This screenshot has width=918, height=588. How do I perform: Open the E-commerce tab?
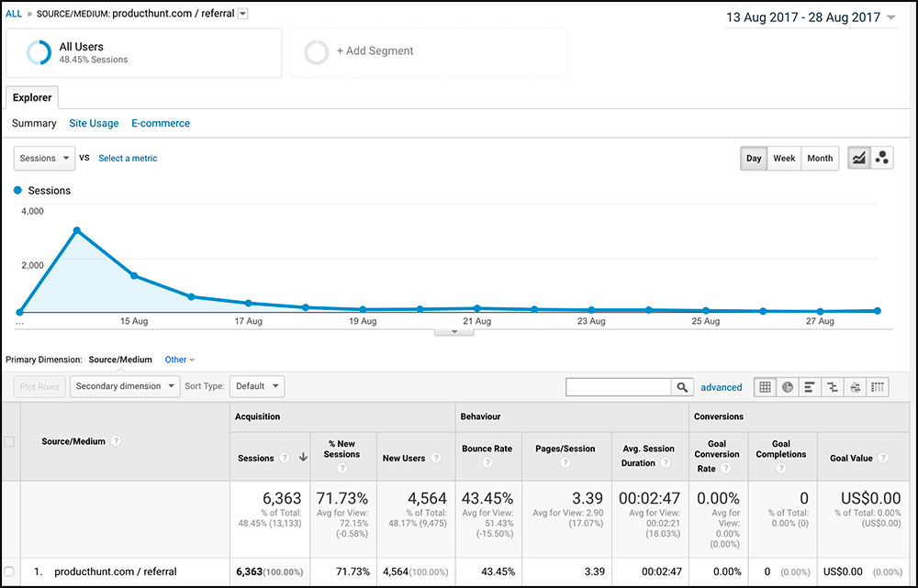click(x=161, y=123)
